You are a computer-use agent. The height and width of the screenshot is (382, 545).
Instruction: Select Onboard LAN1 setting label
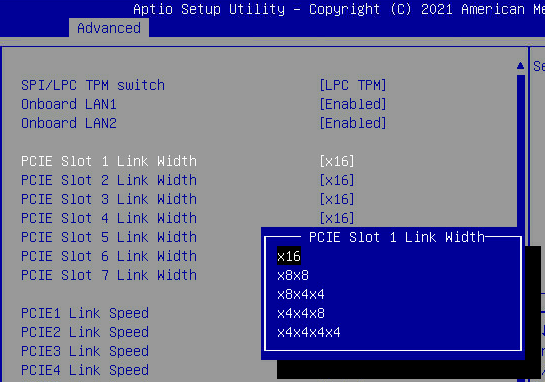(x=69, y=104)
